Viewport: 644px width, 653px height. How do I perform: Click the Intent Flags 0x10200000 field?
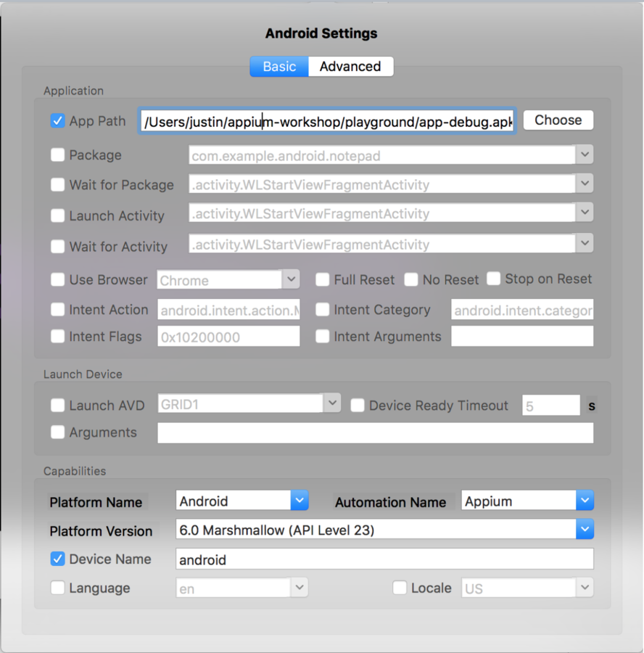(x=228, y=336)
